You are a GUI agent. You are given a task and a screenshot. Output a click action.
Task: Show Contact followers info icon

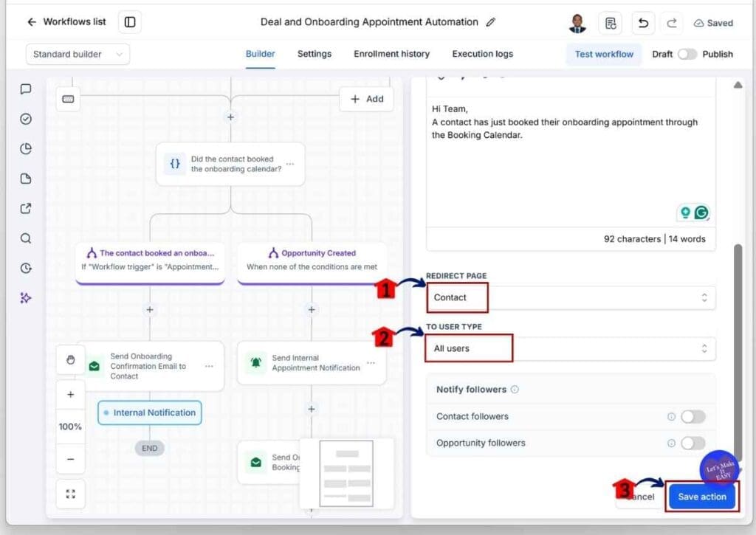click(671, 416)
